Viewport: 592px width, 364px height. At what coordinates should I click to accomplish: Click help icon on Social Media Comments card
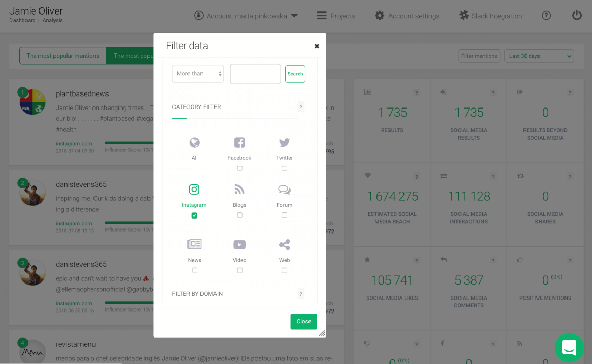point(493,261)
